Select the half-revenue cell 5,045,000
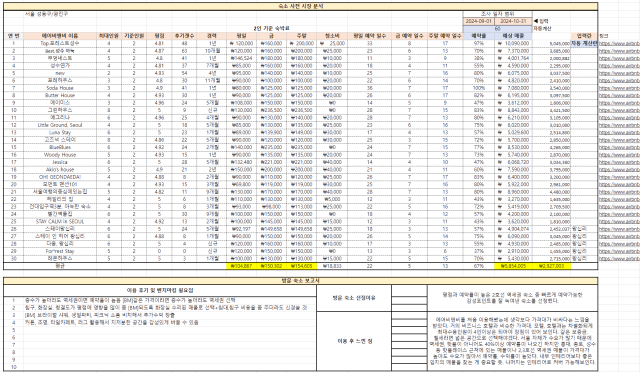 coord(551,43)
